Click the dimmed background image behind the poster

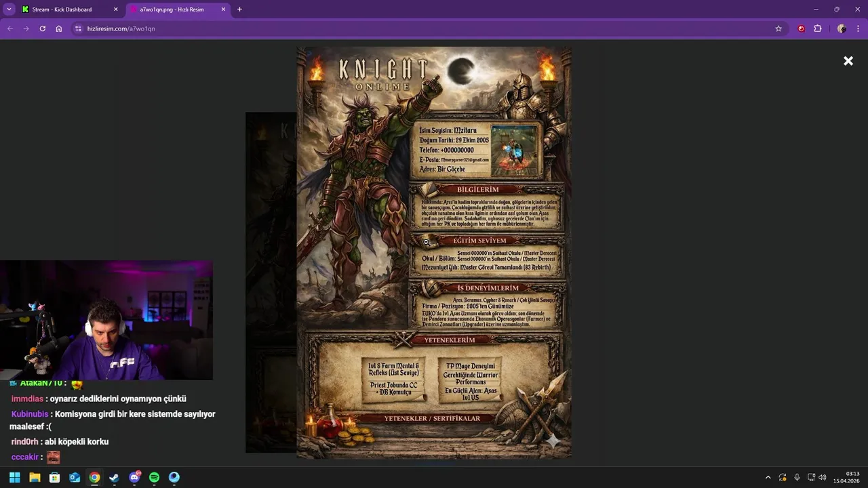coord(271,282)
